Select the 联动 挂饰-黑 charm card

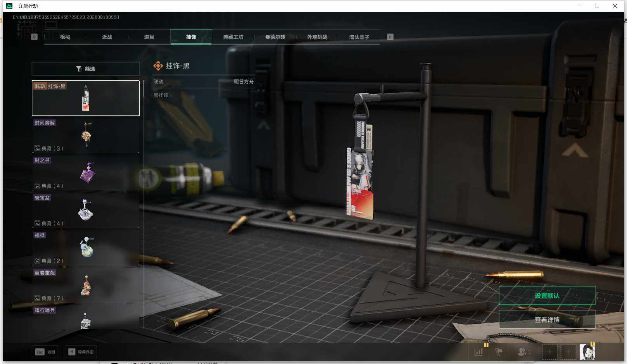[x=86, y=98]
